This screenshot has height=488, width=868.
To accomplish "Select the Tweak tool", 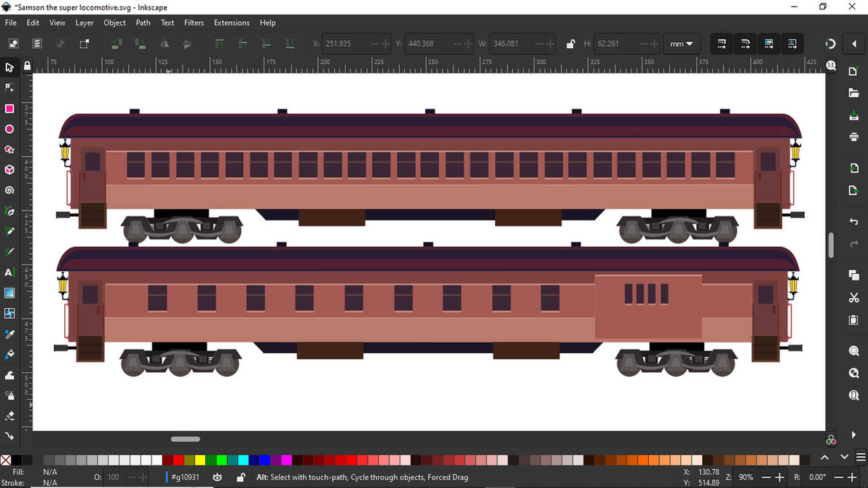I will pos(9,375).
